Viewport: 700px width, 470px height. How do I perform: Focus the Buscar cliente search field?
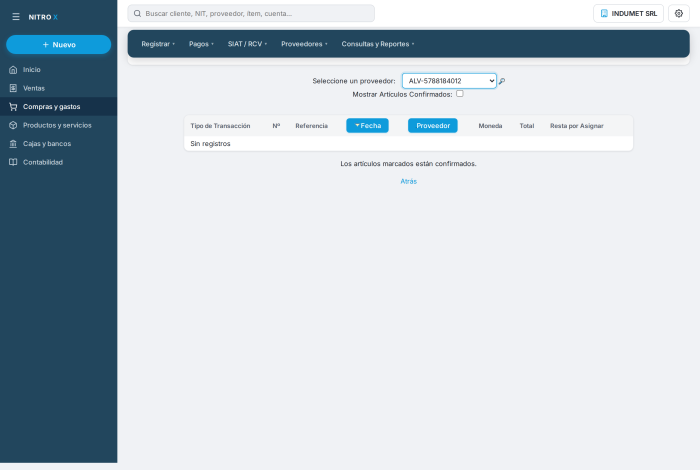click(251, 13)
